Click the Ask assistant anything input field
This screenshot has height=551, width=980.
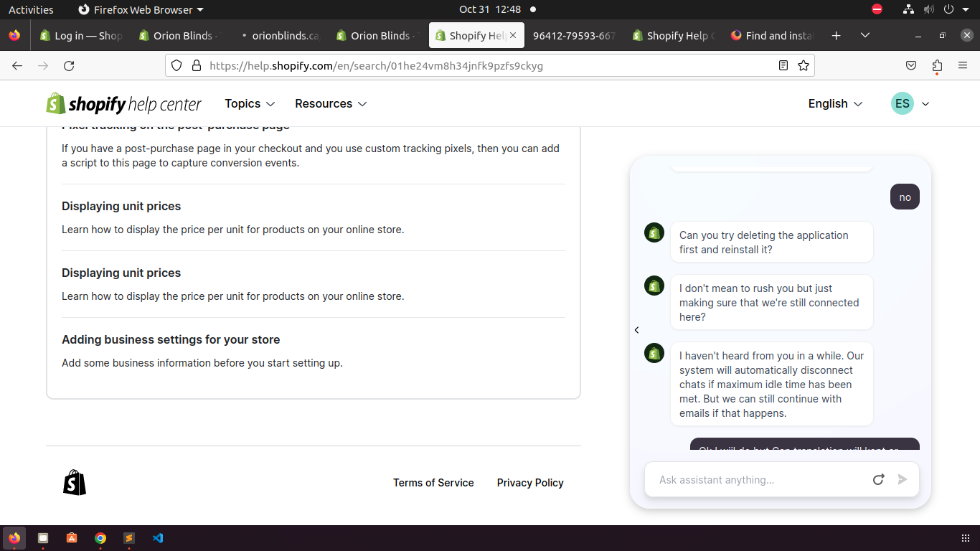tap(757, 479)
